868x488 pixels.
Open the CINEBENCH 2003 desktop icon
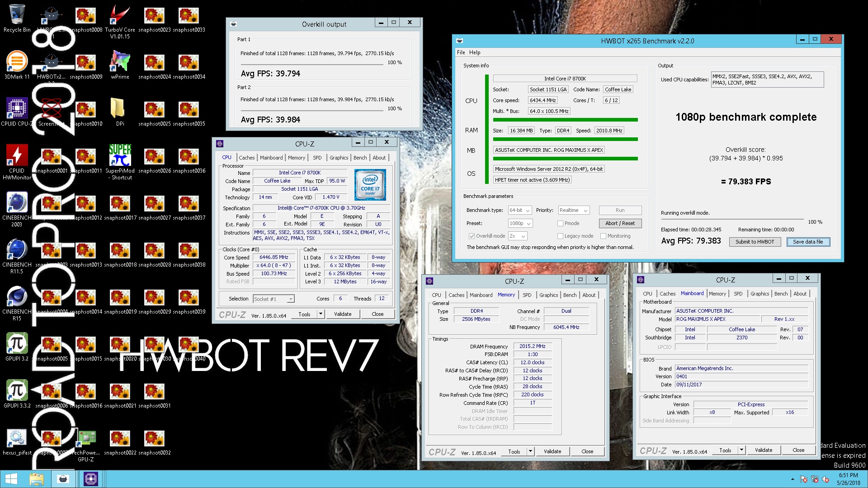click(x=17, y=209)
